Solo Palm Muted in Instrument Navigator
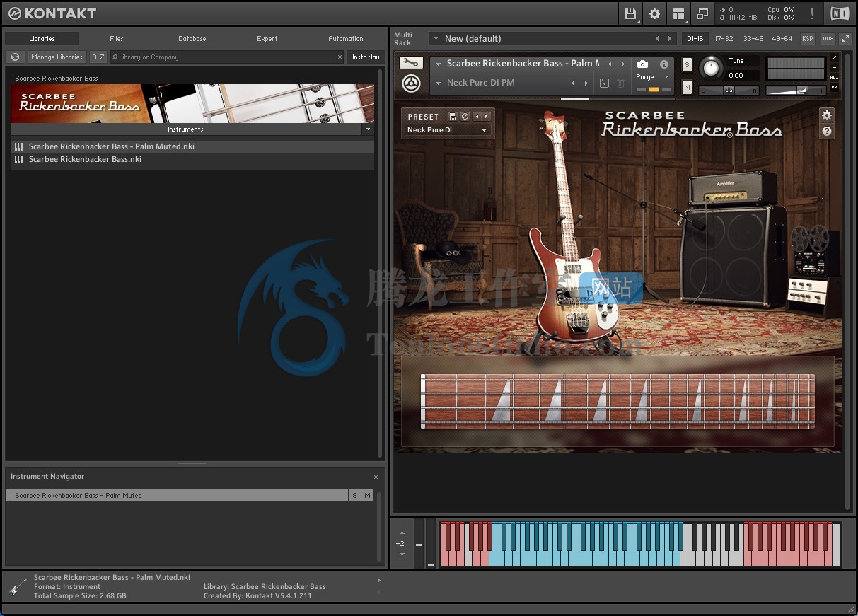858x616 pixels. 354,496
